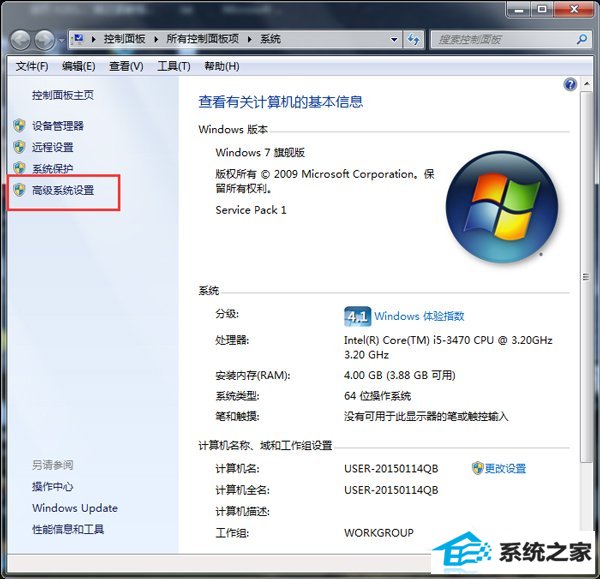Open the 工具(T) menu
The height and width of the screenshot is (579, 600).
[x=174, y=67]
